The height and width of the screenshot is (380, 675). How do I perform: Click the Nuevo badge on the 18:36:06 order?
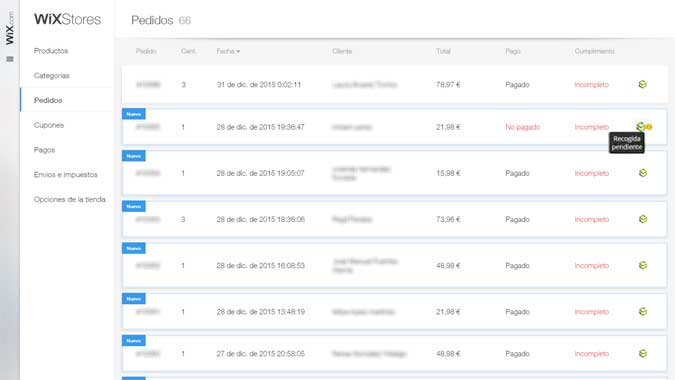coord(133,207)
